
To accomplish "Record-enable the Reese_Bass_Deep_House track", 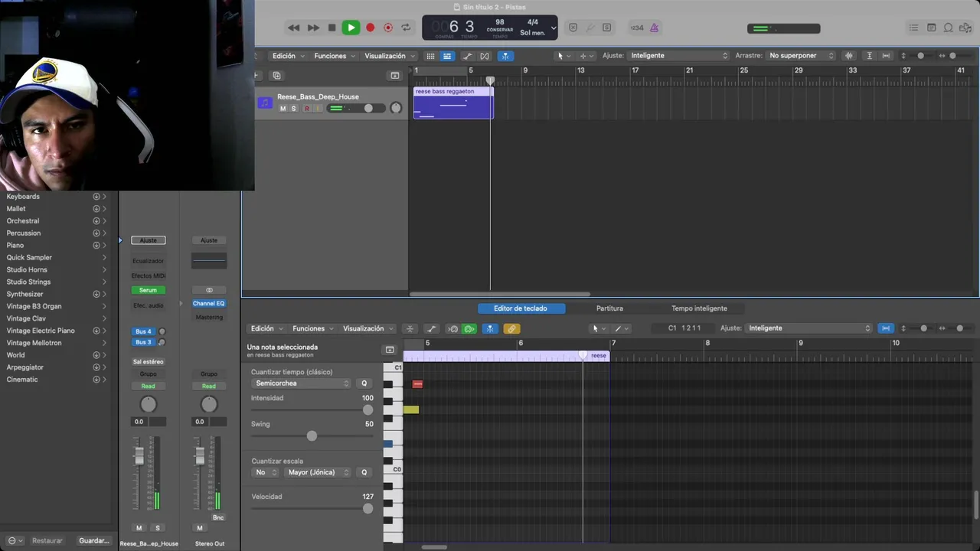I will pos(307,109).
